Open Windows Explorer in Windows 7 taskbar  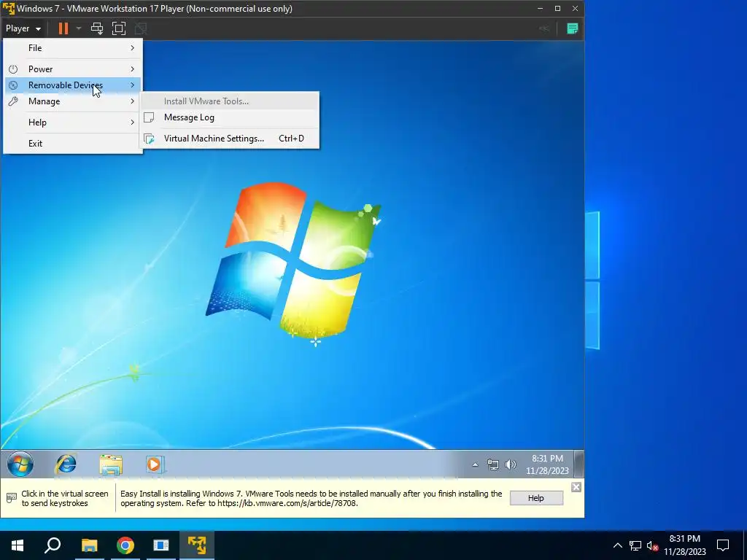(x=111, y=464)
